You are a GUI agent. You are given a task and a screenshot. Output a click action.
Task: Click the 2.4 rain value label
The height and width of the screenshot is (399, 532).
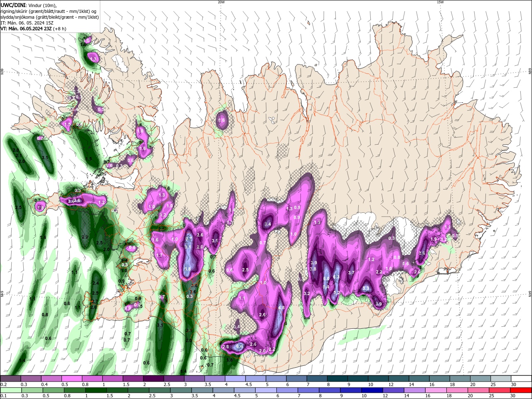96,283
